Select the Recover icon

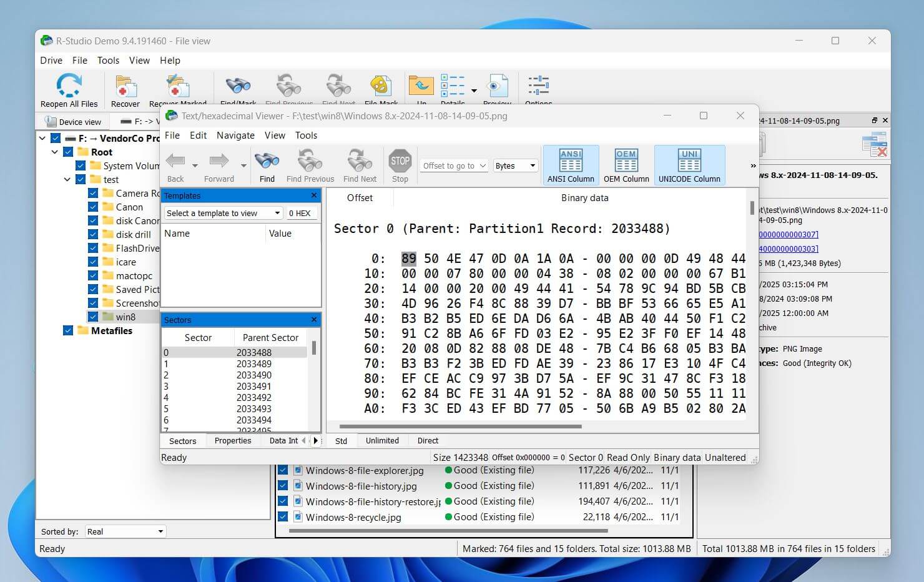tap(125, 87)
